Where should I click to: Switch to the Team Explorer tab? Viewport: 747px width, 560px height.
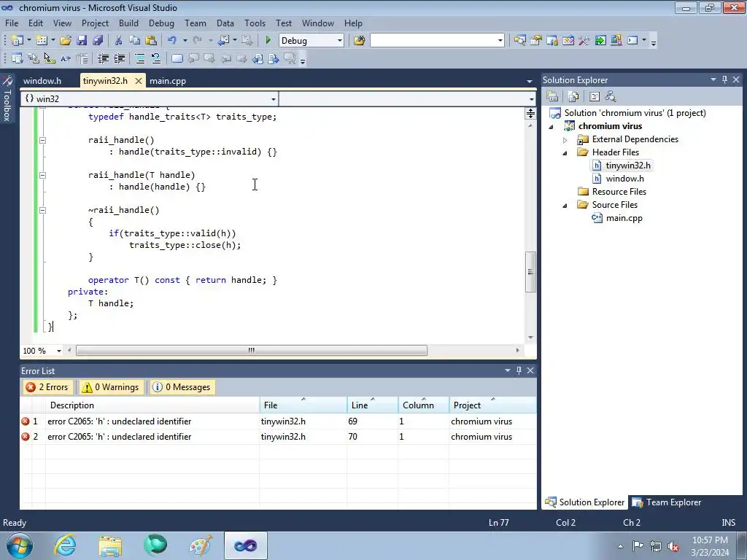coord(667,502)
